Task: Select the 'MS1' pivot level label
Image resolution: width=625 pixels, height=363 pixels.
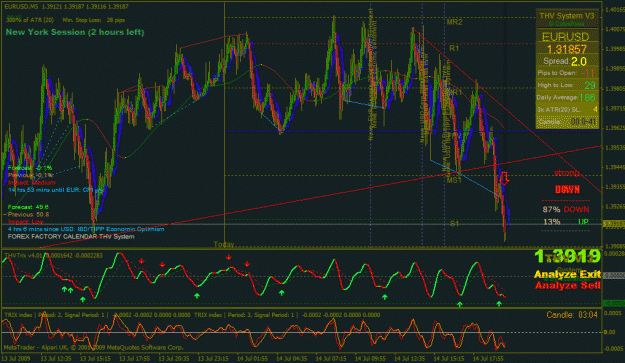Action: point(454,180)
